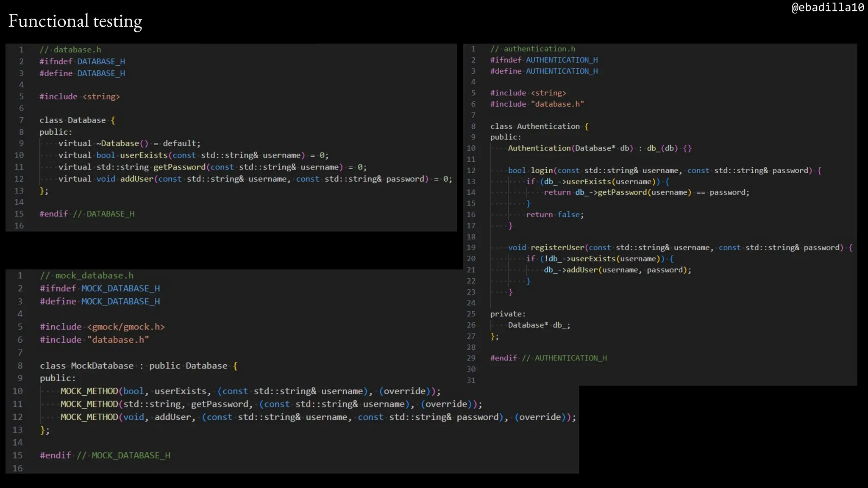The width and height of the screenshot is (868, 488).
Task: Click '#include "database.h"' in authentication.h
Action: pos(537,104)
